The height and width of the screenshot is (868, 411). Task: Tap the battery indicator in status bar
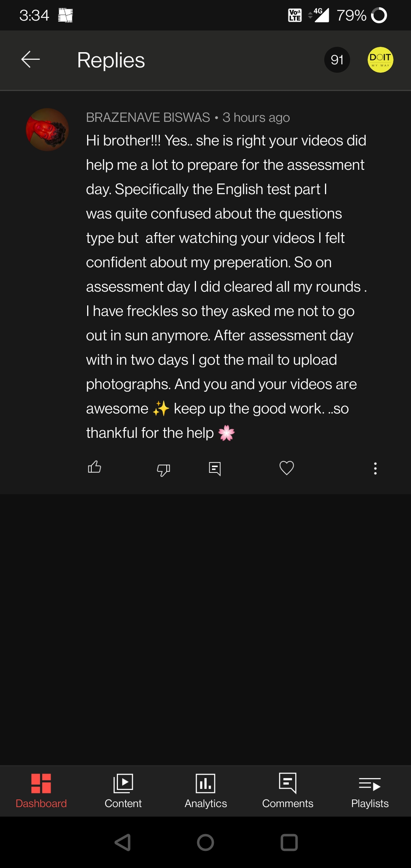[379, 16]
